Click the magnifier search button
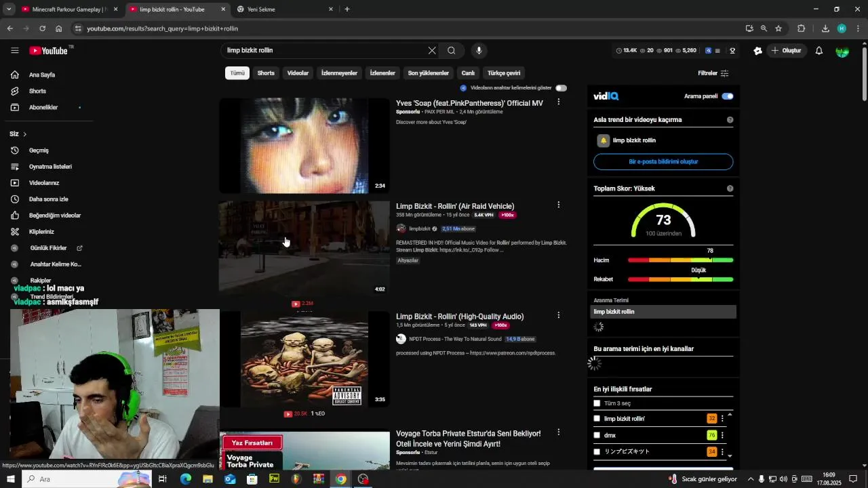 click(x=452, y=50)
